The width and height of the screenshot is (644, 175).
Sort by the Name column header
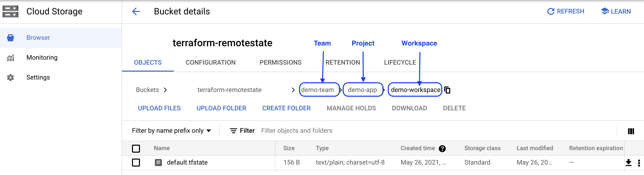coord(162,148)
